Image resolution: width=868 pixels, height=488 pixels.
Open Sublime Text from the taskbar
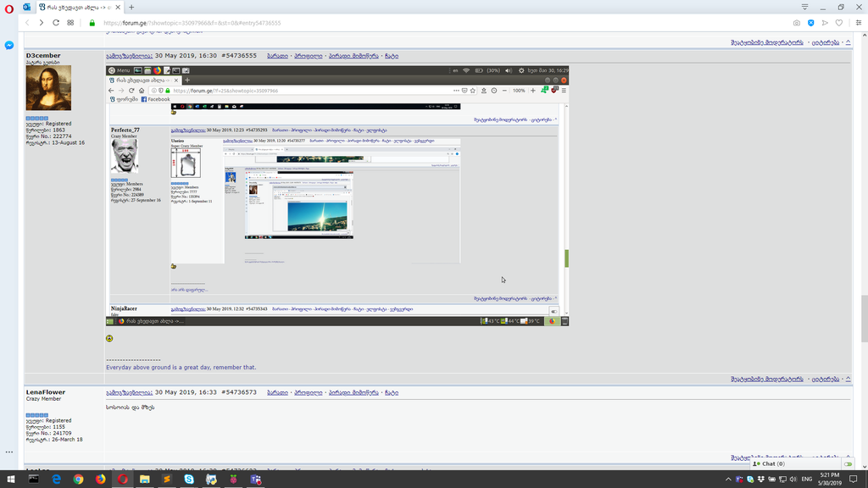pyautogui.click(x=167, y=480)
